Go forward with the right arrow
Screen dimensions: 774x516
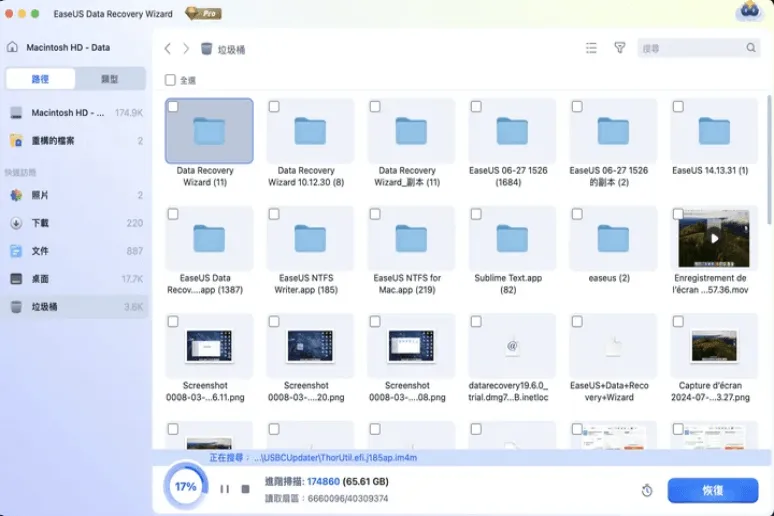point(185,48)
